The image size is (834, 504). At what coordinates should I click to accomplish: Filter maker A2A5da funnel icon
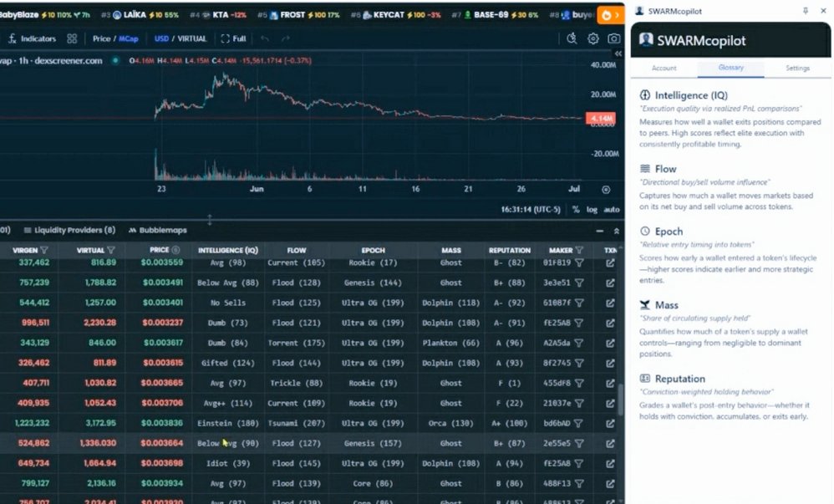[579, 344]
